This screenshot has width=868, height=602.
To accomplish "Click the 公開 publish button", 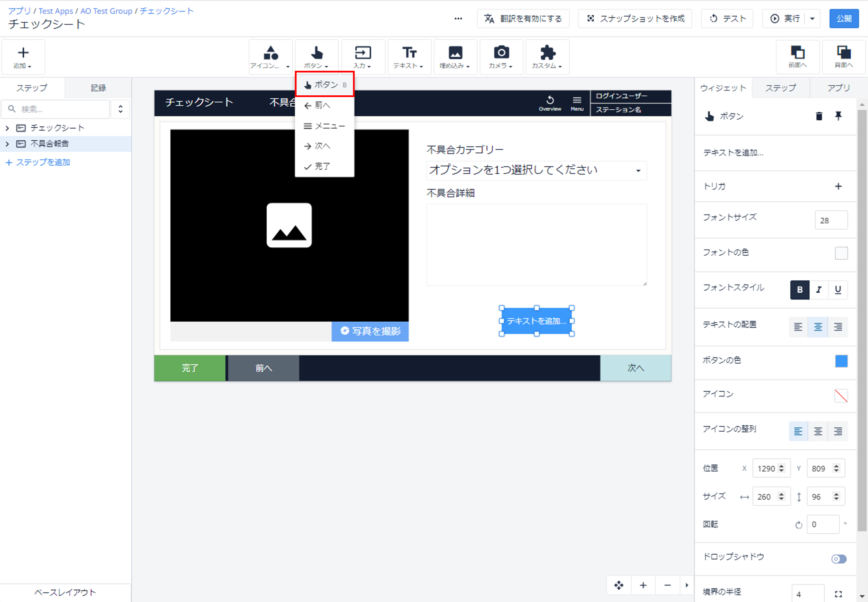I will (x=843, y=18).
